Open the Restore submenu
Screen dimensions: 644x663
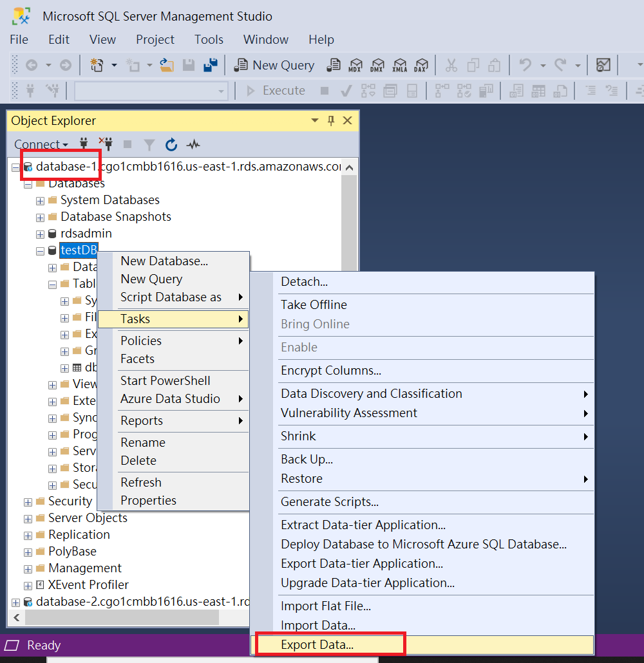pos(423,479)
